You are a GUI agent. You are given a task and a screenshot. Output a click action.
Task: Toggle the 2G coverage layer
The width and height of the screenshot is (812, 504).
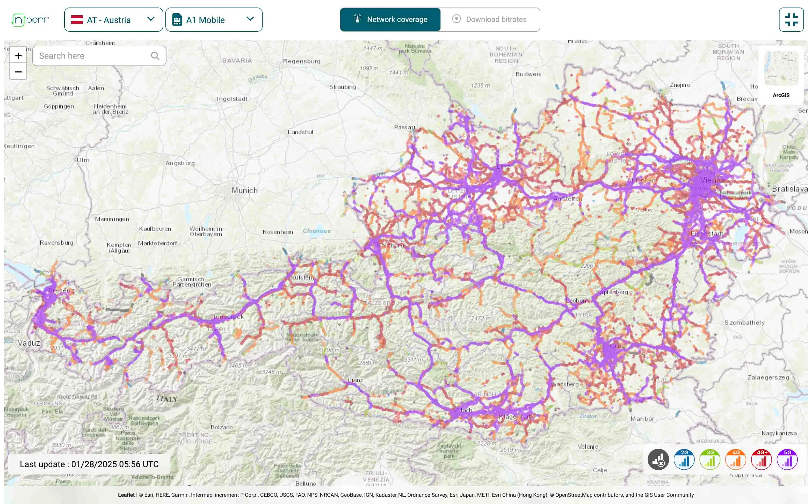click(684, 460)
